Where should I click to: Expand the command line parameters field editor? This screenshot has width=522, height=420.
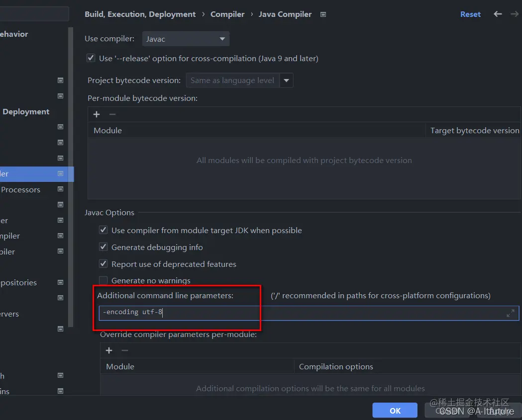(511, 313)
